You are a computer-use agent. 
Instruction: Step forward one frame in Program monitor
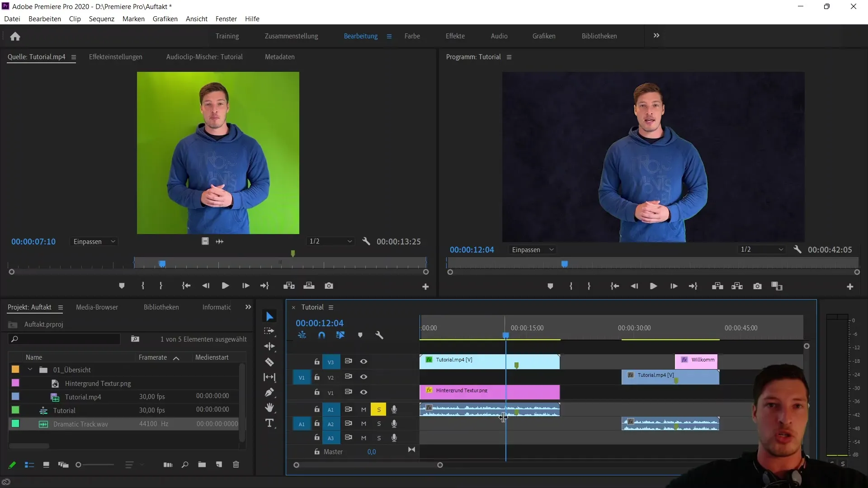(x=674, y=286)
